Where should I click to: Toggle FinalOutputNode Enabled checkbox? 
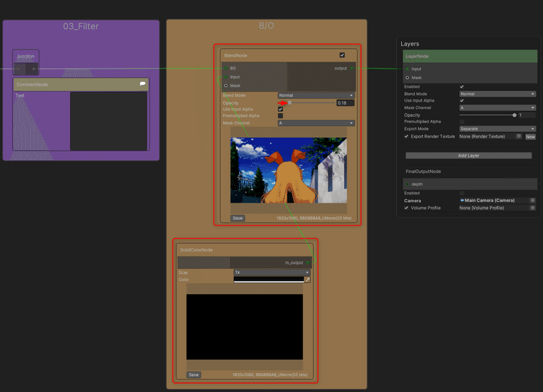click(x=462, y=193)
